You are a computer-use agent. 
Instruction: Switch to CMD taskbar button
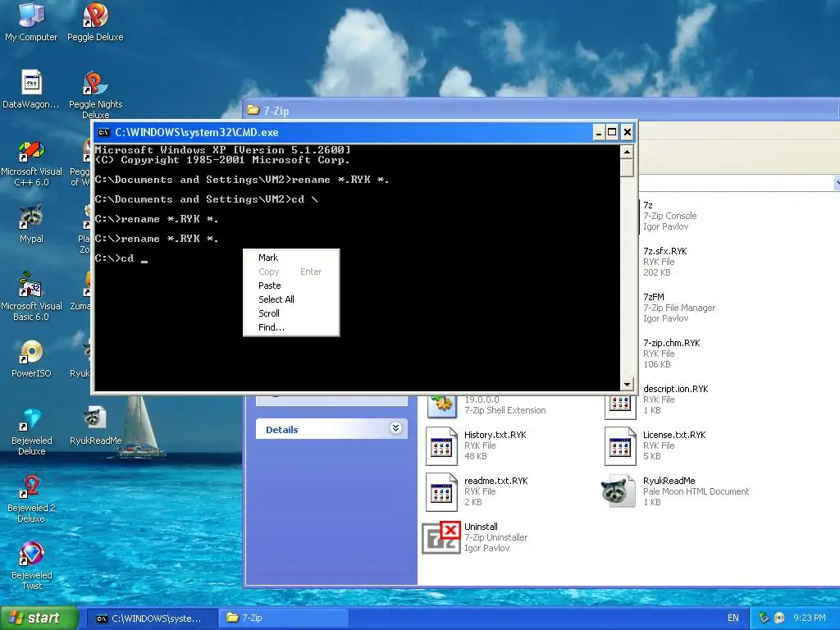coord(152,619)
